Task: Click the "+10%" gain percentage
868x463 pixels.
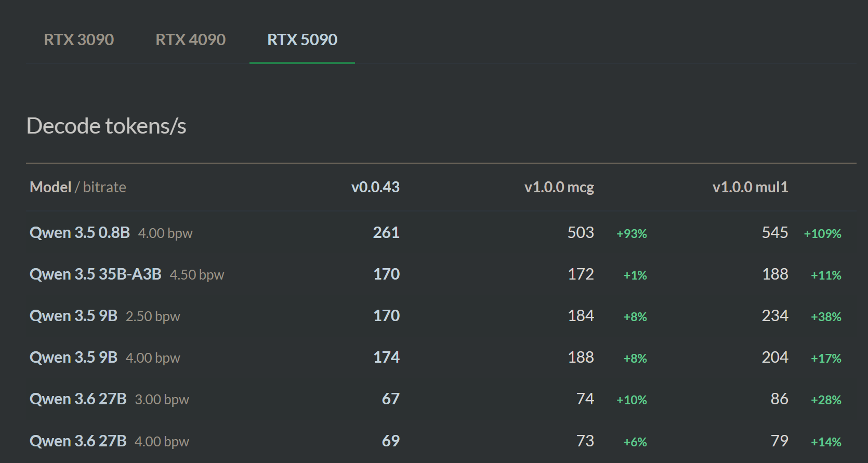Action: pyautogui.click(x=632, y=400)
